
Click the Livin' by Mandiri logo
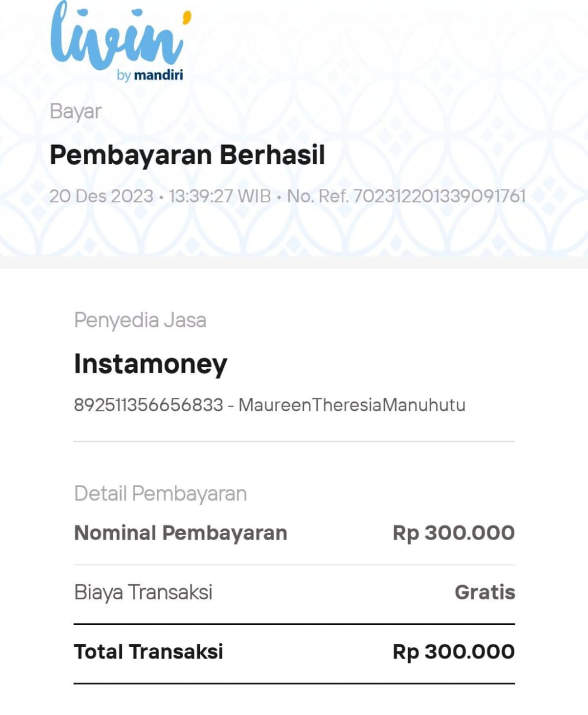coord(121,41)
